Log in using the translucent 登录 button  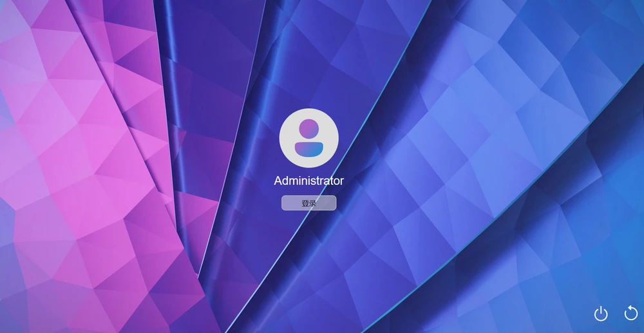[x=308, y=203]
